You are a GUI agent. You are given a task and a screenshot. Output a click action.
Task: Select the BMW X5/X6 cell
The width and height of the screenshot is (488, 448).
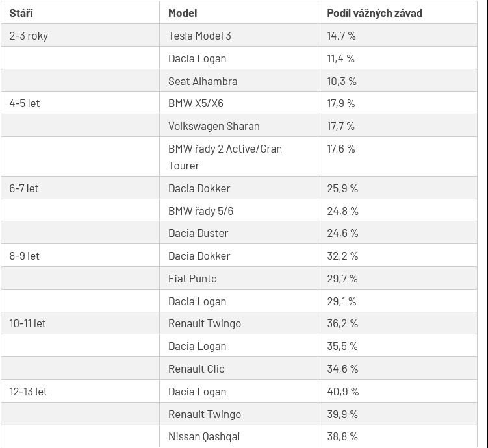(x=238, y=103)
